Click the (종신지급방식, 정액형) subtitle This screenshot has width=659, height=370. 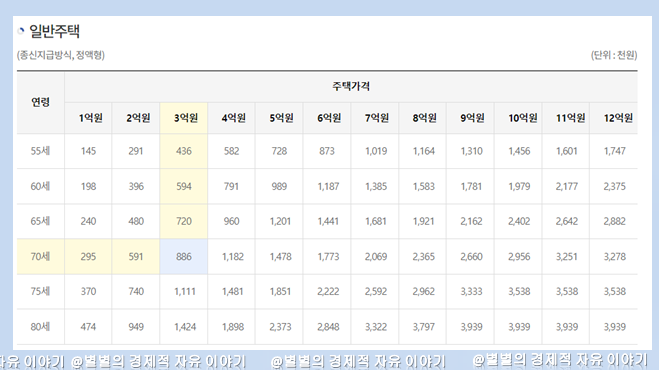pos(61,55)
